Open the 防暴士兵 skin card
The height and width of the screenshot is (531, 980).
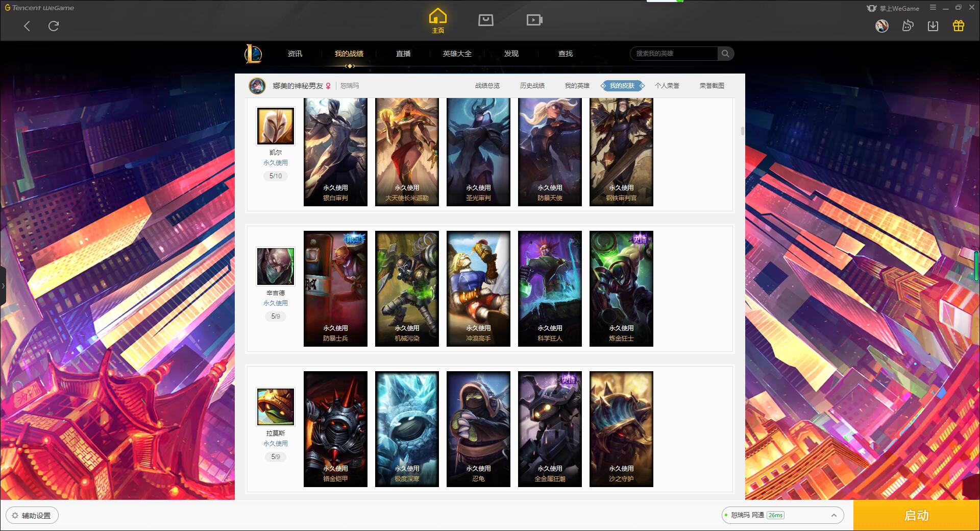pyautogui.click(x=335, y=288)
